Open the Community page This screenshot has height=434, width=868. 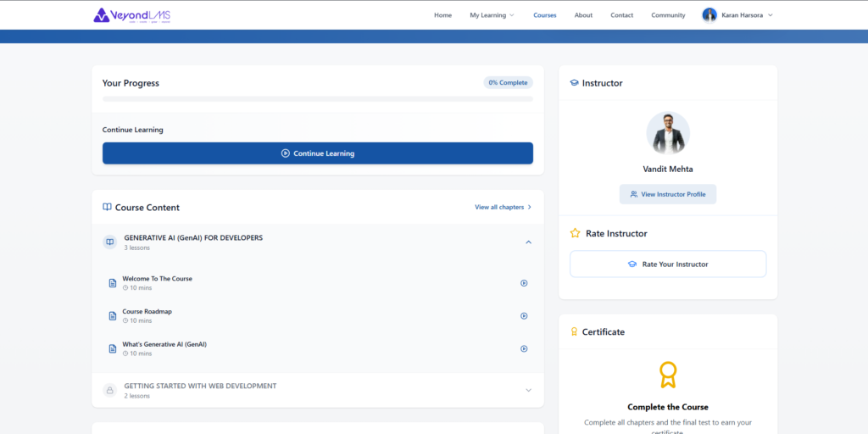pyautogui.click(x=668, y=15)
